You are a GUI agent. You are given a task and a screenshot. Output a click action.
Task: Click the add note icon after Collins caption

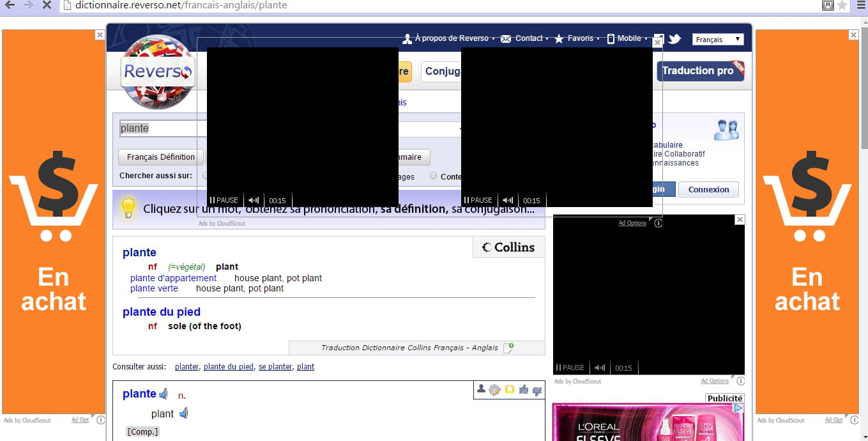click(x=508, y=348)
